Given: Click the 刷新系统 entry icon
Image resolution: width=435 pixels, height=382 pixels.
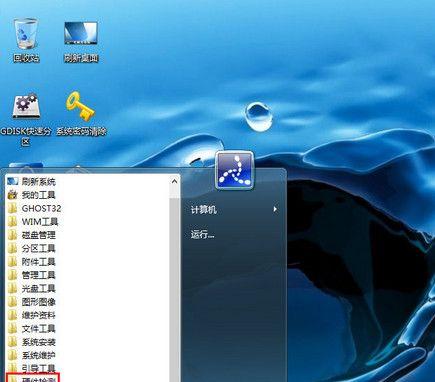Looking at the screenshot, I should click(x=12, y=182).
